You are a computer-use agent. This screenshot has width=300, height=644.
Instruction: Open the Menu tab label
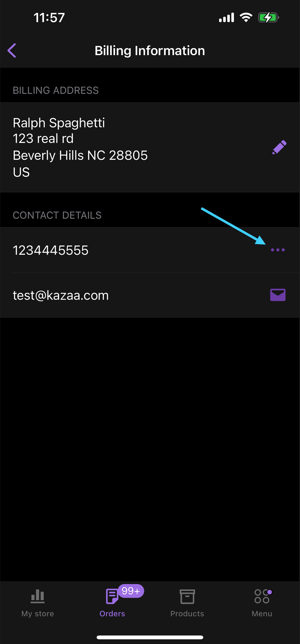tap(262, 613)
